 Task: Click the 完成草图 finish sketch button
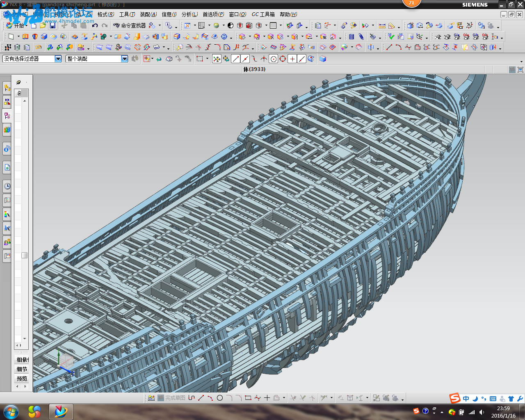[x=171, y=398]
